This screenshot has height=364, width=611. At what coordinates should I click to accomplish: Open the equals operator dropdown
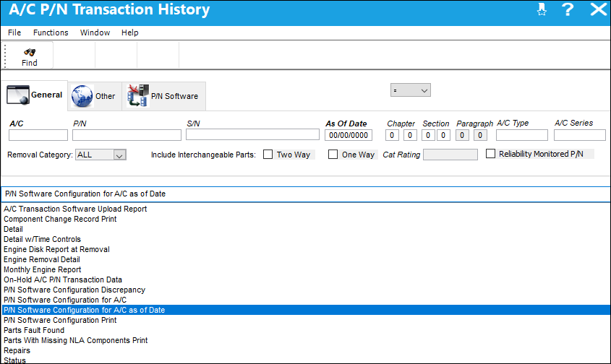pyautogui.click(x=410, y=90)
